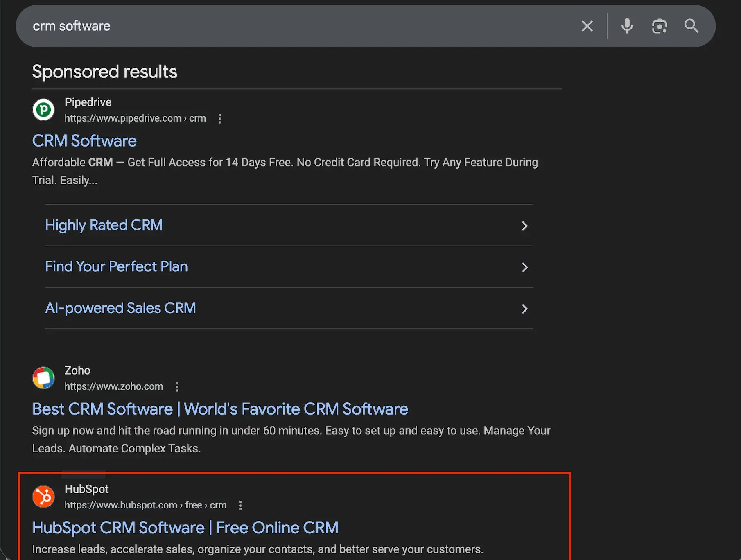Expand the Highly Rated CRM sitelink chevron
The image size is (741, 560).
tap(525, 226)
